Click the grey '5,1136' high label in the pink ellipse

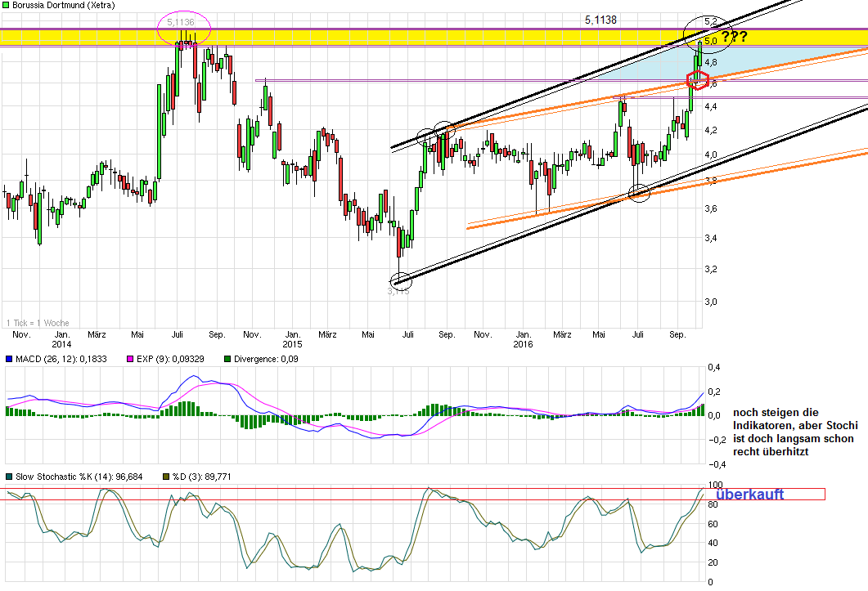pos(181,22)
